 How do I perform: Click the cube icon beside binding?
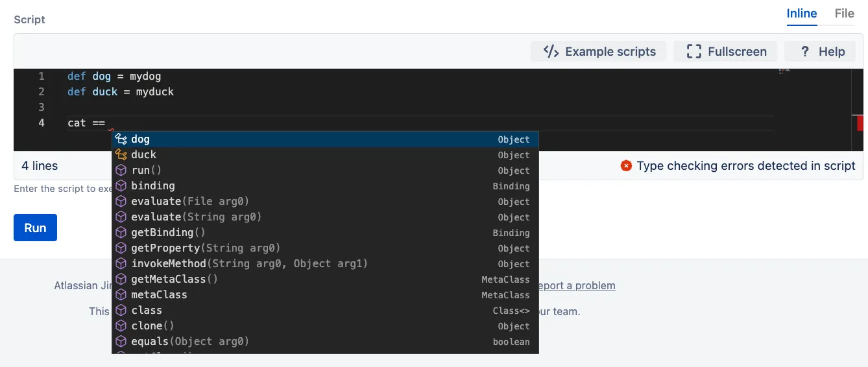coord(121,185)
